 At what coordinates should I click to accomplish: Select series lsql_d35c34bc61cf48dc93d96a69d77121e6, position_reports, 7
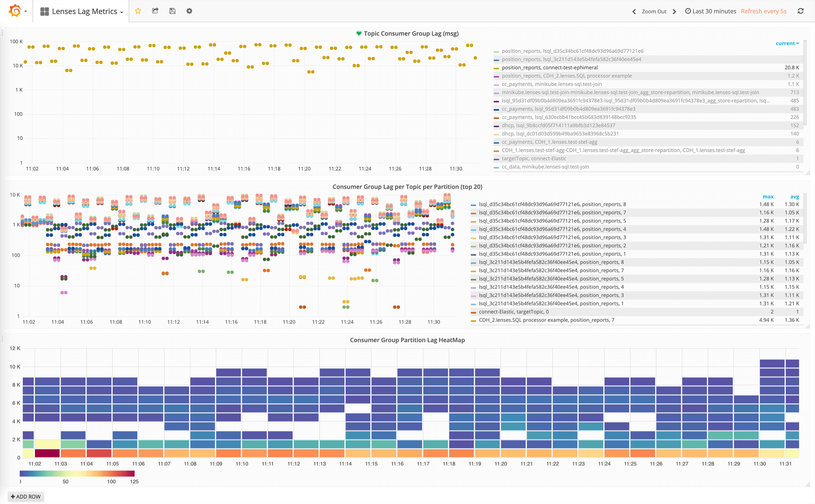[552, 213]
